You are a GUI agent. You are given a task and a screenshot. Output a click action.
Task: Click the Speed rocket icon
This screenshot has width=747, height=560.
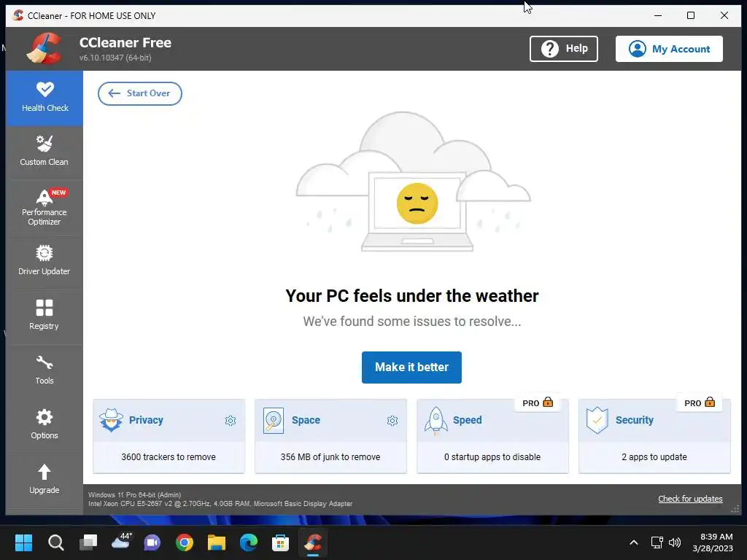pyautogui.click(x=436, y=421)
